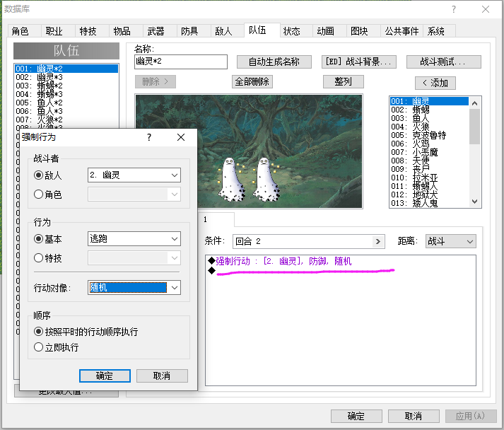This screenshot has width=504, height=430.
Task: Select enemy 012: 地狱犬 in enemy list
Action: pyautogui.click(x=430, y=194)
